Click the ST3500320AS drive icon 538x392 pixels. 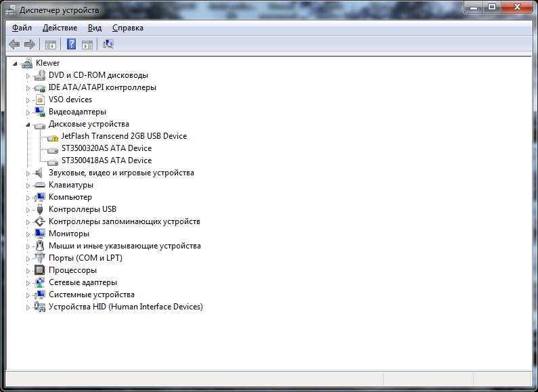[53, 150]
